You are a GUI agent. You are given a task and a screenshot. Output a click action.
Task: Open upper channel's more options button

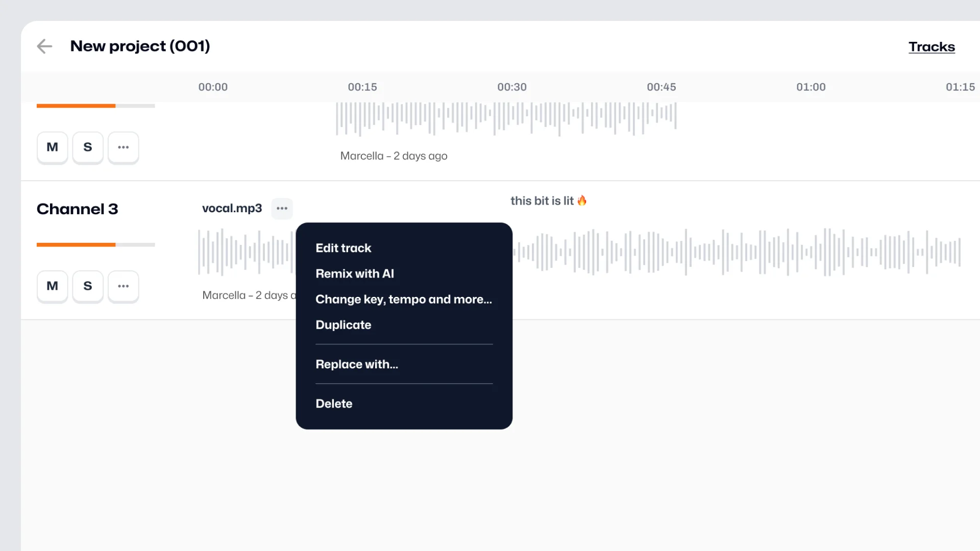click(123, 147)
